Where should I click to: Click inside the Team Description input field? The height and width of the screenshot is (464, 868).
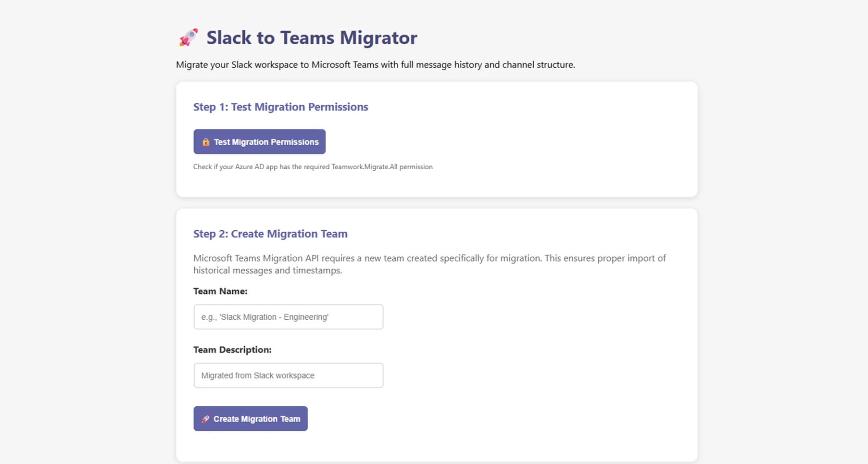[x=288, y=375]
